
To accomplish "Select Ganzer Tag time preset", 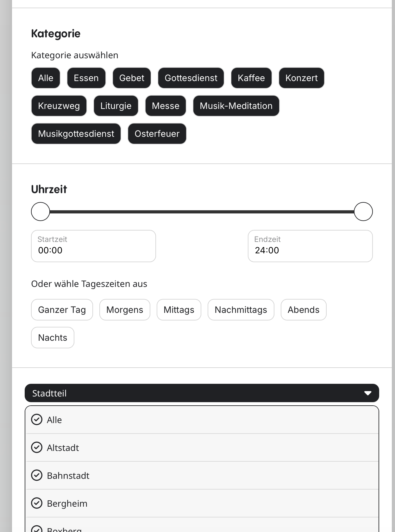I will click(x=62, y=310).
